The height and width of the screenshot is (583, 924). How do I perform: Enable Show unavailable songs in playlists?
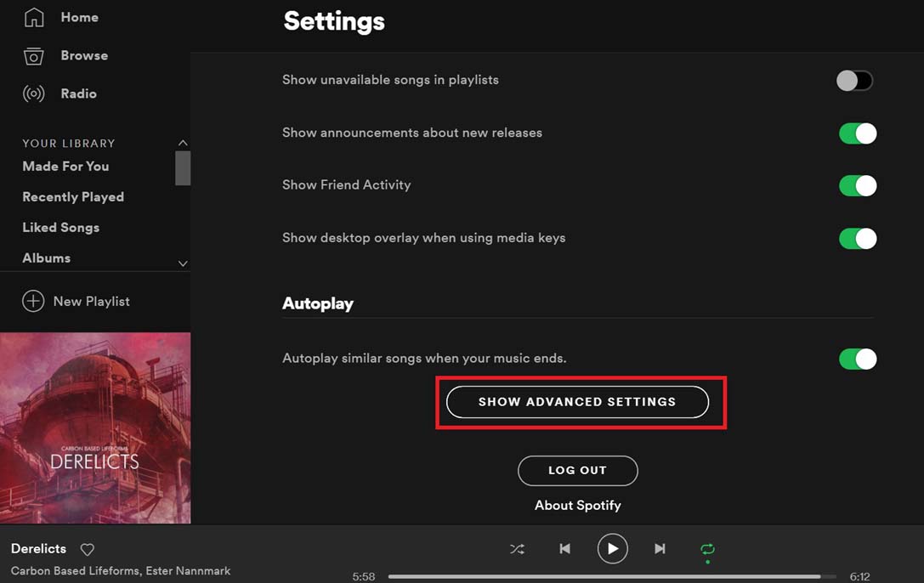[x=854, y=80]
